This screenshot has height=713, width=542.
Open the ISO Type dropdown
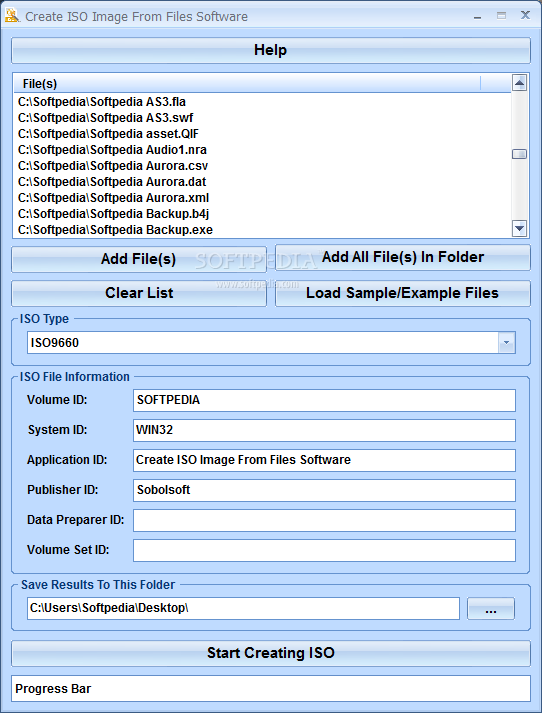click(506, 342)
